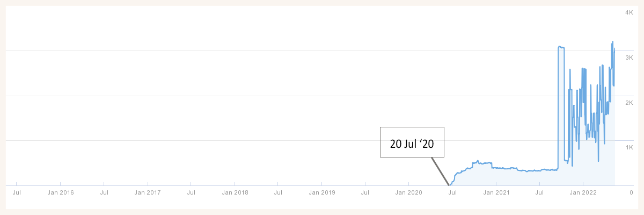Click the 0 label on the y-axis
Viewport: 644px width, 215px height.
point(631,192)
